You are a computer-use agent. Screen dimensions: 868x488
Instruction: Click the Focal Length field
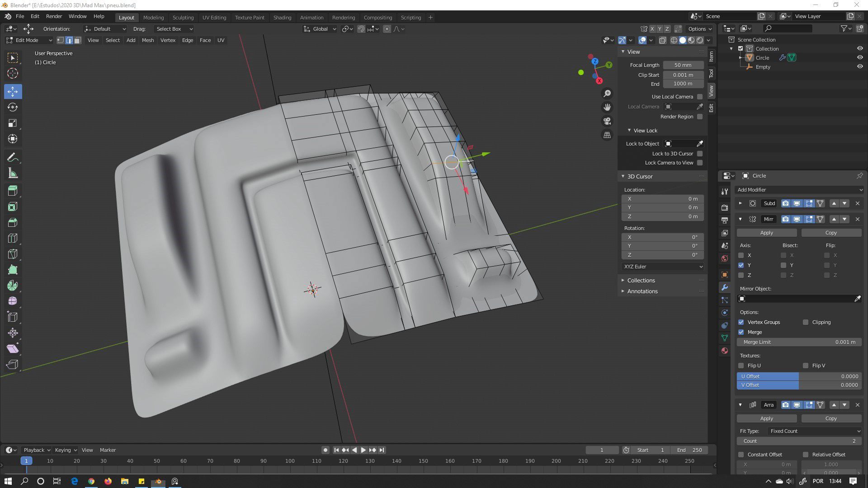(683, 65)
